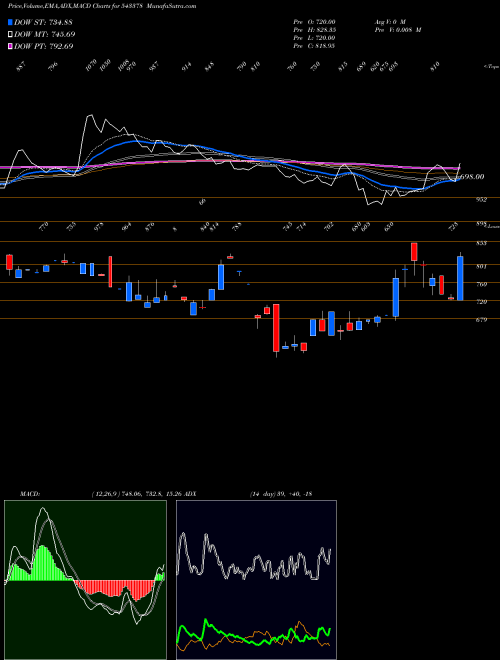Select the 'DOW MT: 745.69' legend text

45,34
